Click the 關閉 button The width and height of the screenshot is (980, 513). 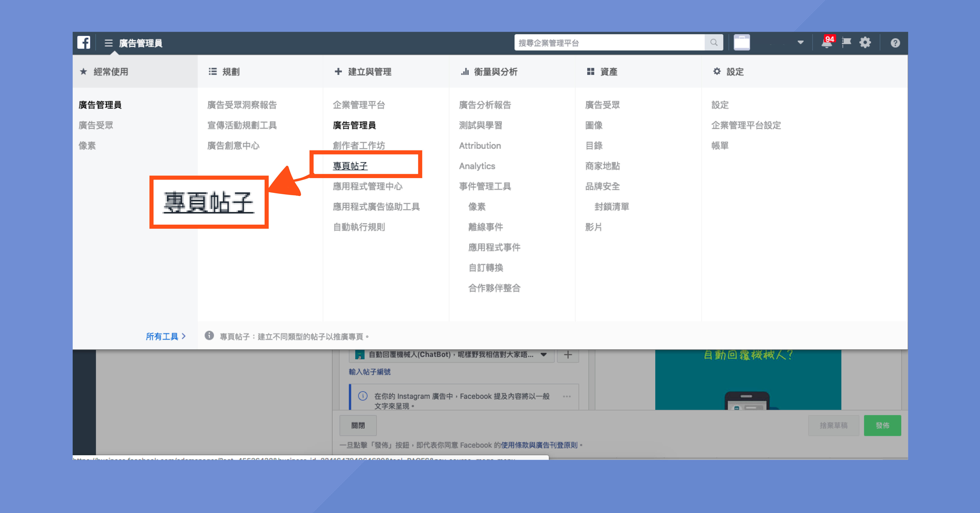(x=358, y=426)
